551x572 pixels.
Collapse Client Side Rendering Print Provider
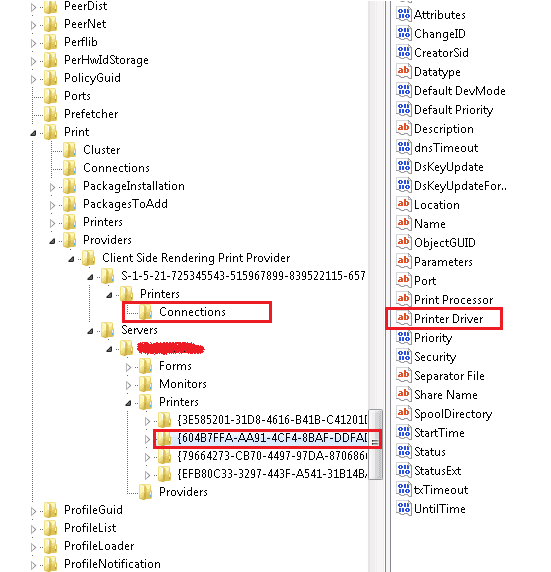72,259
